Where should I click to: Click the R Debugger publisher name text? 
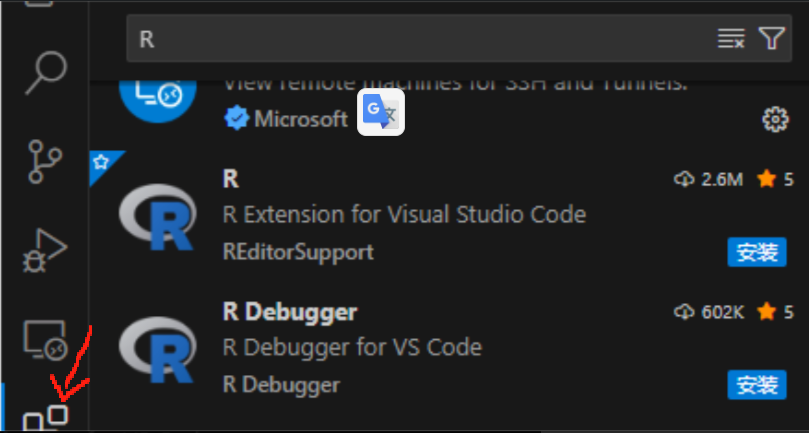coord(281,385)
